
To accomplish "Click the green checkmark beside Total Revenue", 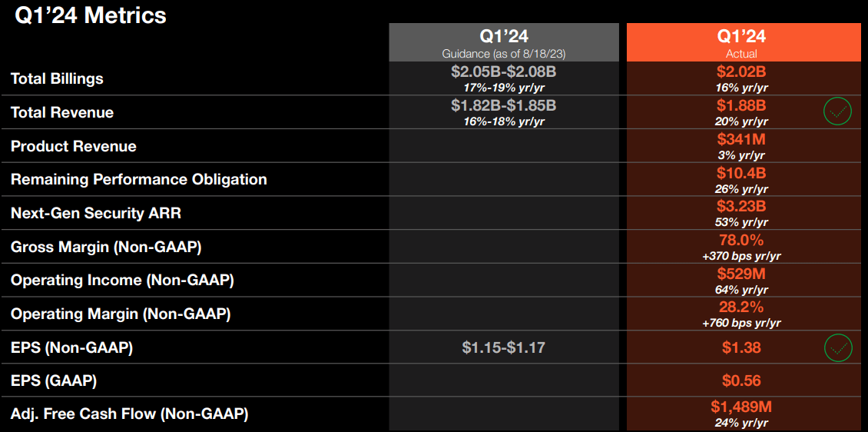I will pos(837,111).
